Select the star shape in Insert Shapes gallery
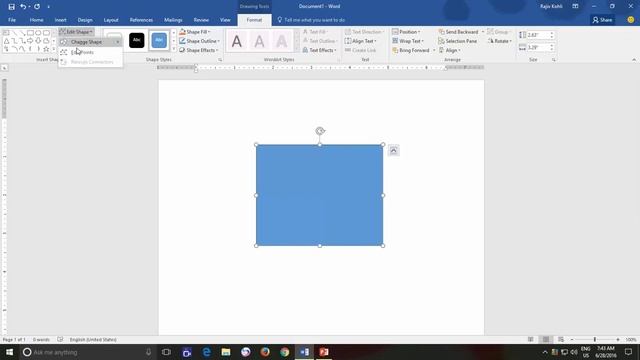Screen dimensions: 640x360 46,49
